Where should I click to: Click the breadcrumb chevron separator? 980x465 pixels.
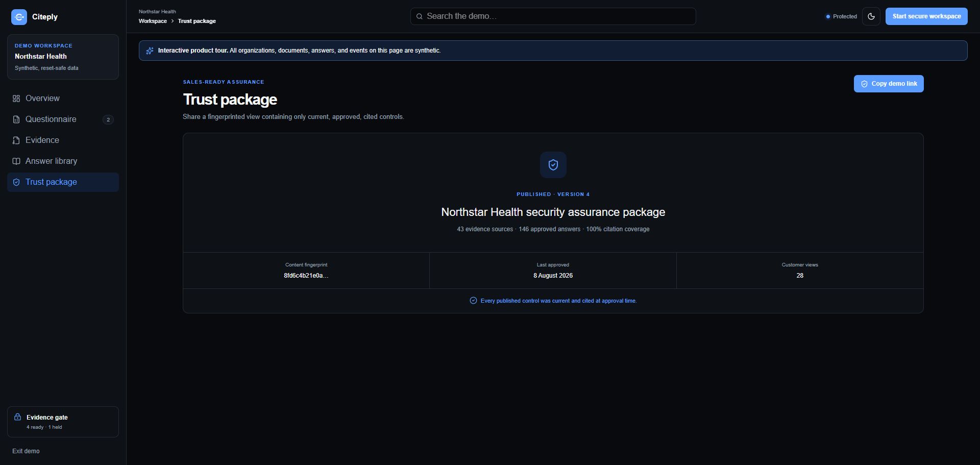(x=173, y=21)
